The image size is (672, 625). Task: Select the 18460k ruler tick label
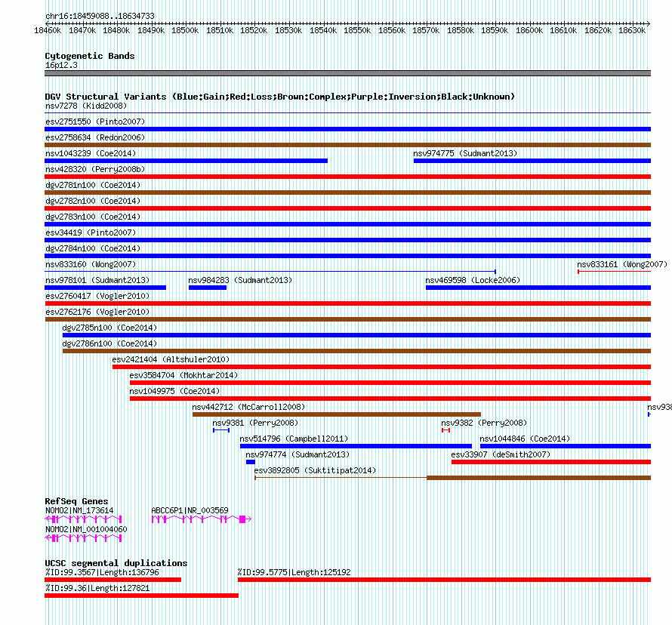coord(48,30)
